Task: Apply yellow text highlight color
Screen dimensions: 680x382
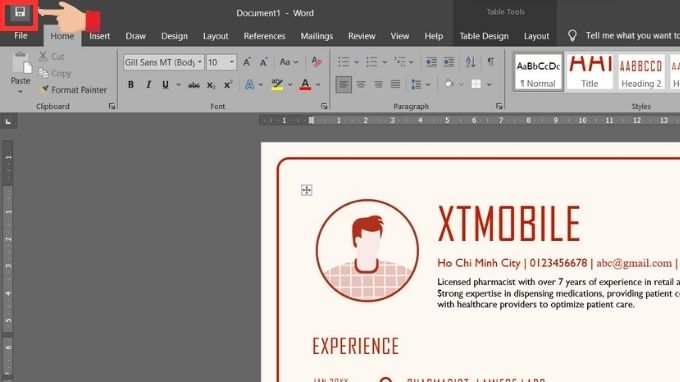Action: pos(277,85)
